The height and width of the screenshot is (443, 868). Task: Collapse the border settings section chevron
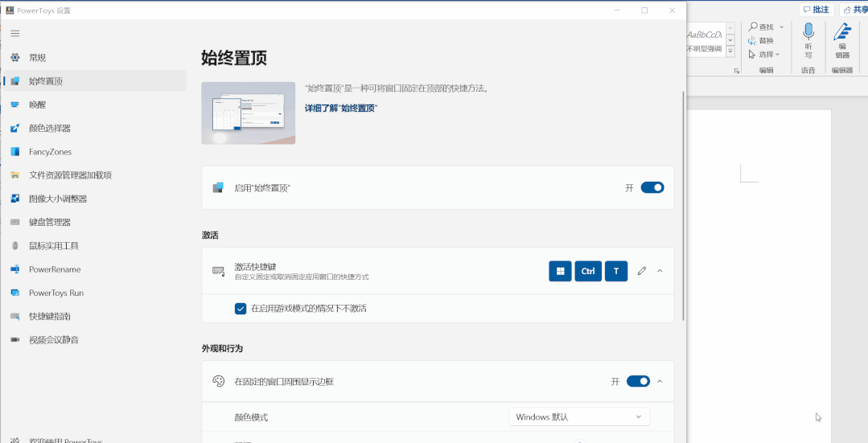[660, 382]
